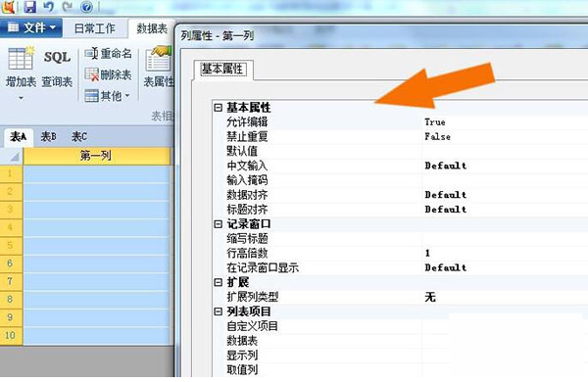Viewport: 588px width, 382px height.
Task: Click the 在记录窗口显示 property row
Action: [400, 267]
